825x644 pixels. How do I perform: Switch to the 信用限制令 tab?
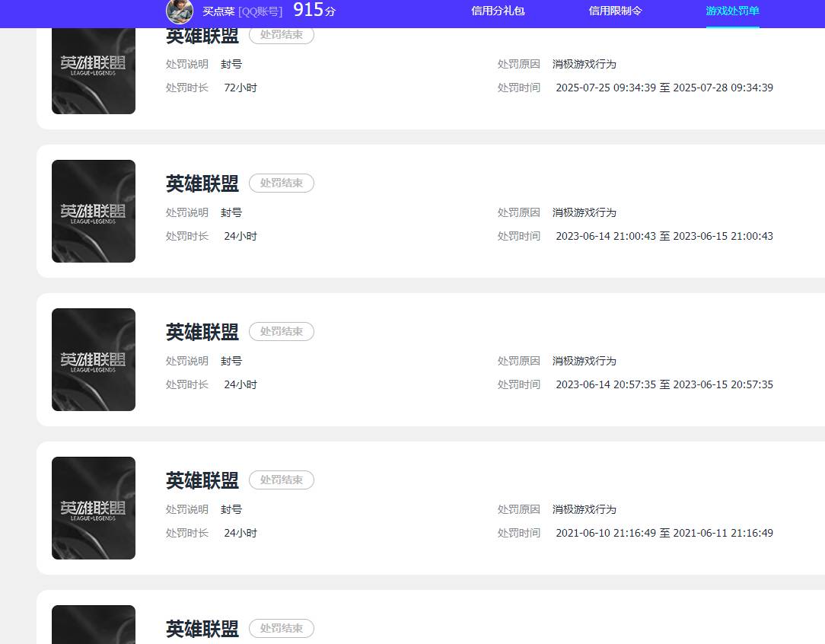[615, 11]
